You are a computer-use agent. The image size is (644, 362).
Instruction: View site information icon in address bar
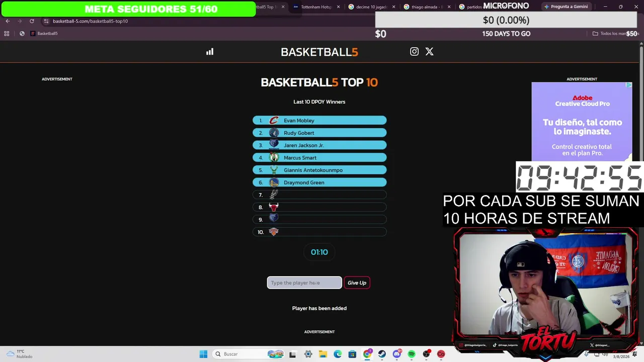point(46,21)
